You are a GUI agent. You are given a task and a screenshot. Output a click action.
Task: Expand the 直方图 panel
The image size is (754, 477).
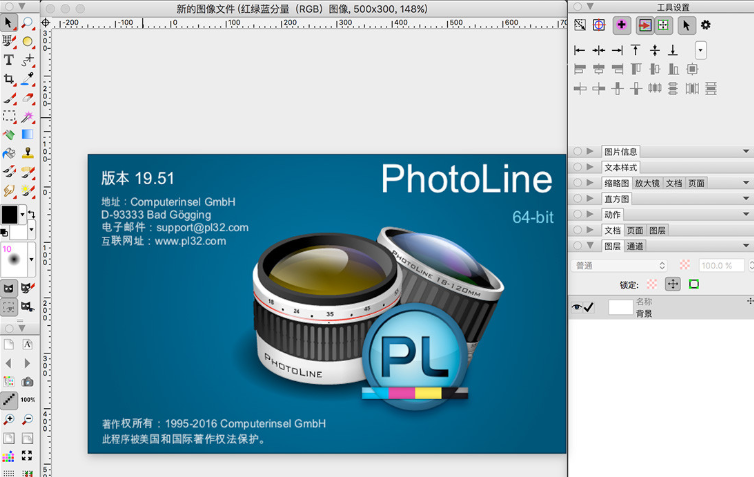[590, 199]
